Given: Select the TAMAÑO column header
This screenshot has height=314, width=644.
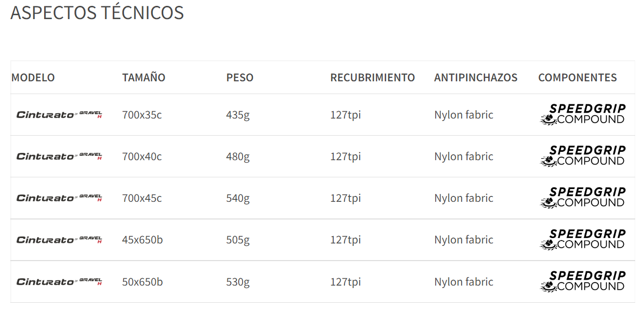Looking at the screenshot, I should click(x=144, y=77).
